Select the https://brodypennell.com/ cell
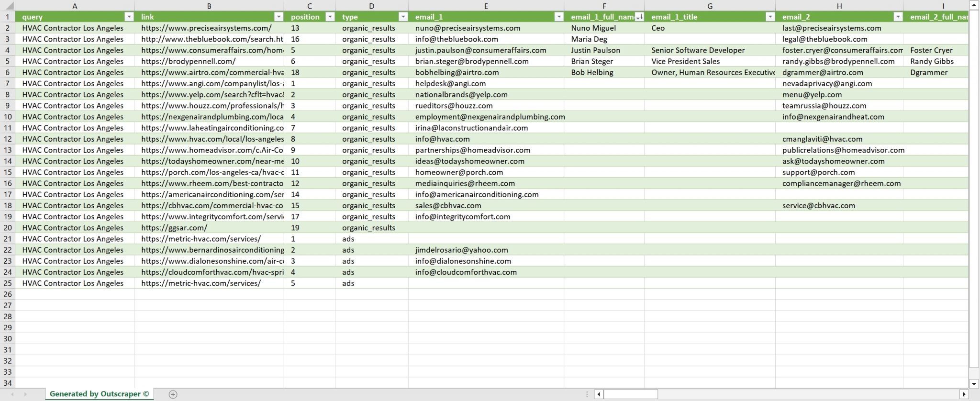The image size is (980, 401). [209, 61]
